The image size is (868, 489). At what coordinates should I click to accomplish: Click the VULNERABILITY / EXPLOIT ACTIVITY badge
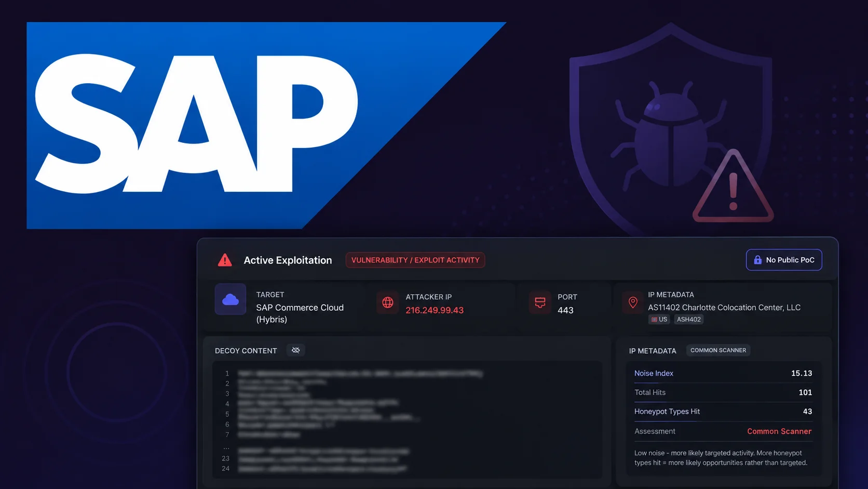coord(415,260)
